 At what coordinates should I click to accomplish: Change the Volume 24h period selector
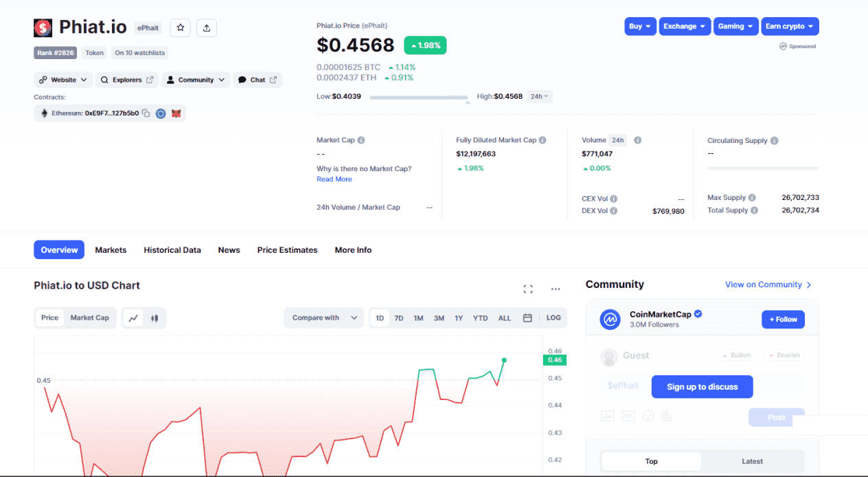[618, 140]
